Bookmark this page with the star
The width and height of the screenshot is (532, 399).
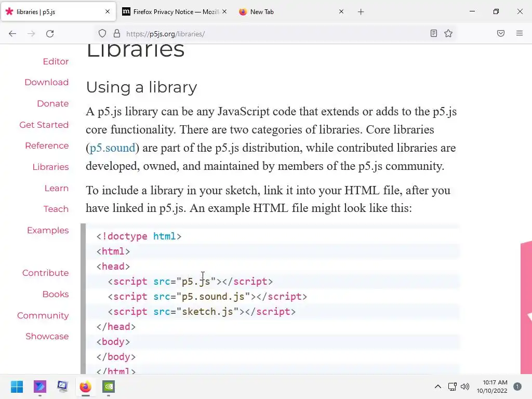pos(448,34)
